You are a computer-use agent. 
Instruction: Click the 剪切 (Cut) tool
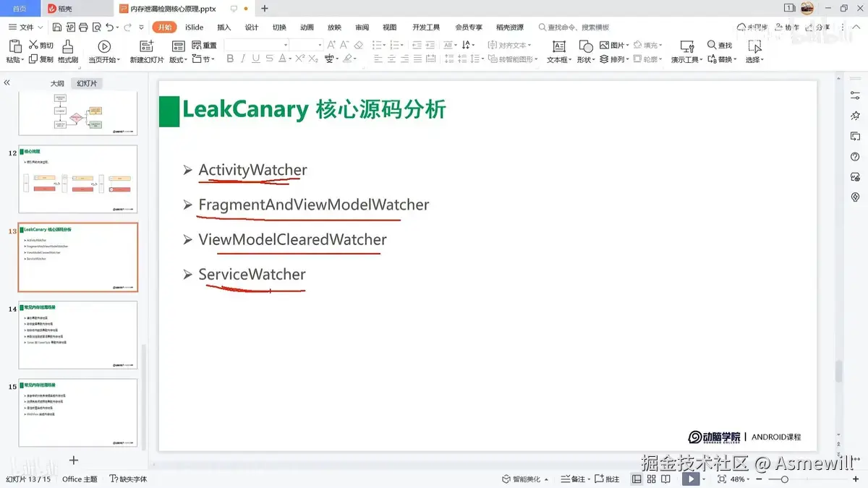(41, 45)
